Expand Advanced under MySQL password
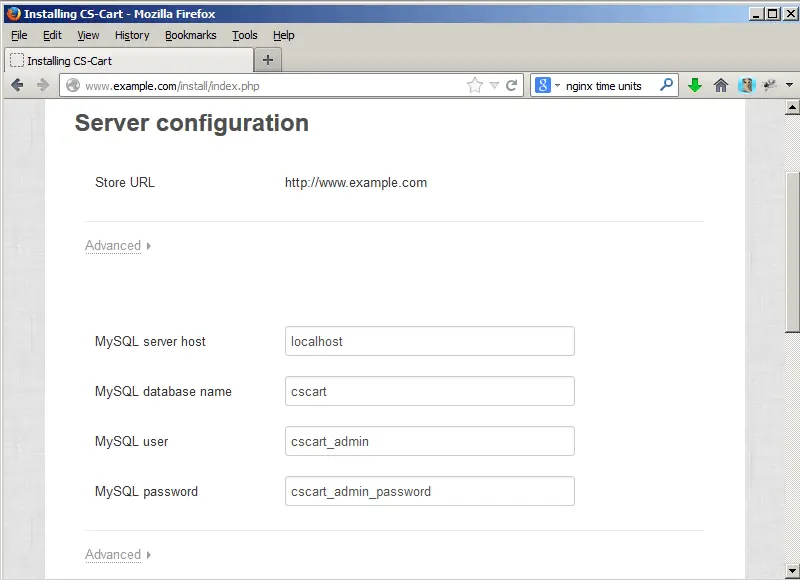800x580 pixels. click(x=118, y=554)
